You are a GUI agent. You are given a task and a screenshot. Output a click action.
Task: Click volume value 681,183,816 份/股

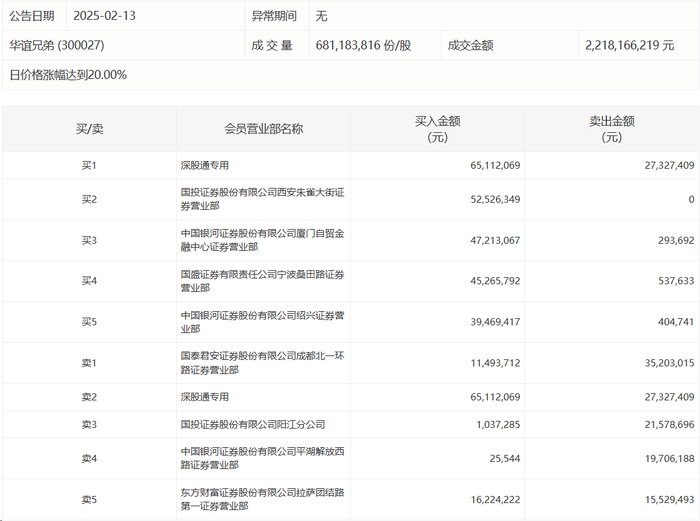click(363, 45)
